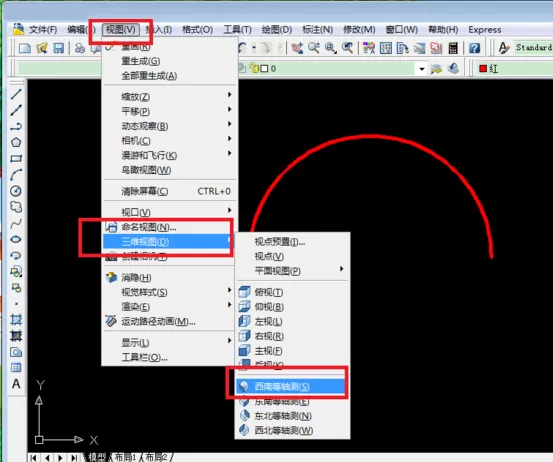Choose 西北等轴测(W) view
The image size is (553, 462).
coord(293,430)
